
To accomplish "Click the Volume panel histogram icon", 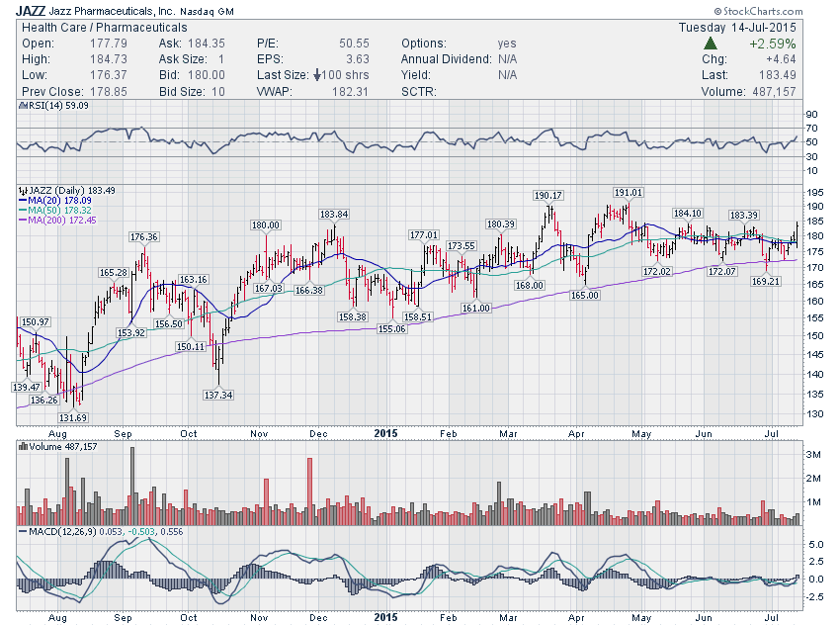I will pos(23,446).
